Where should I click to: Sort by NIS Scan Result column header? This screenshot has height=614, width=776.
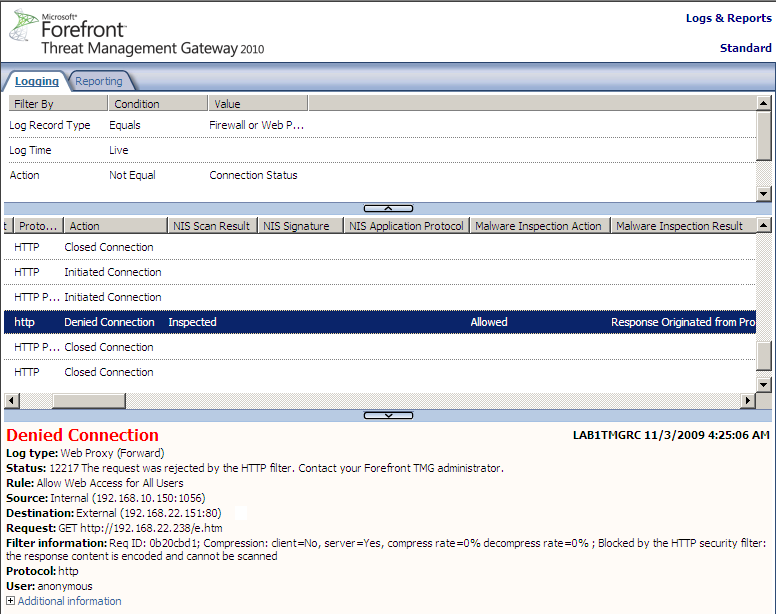213,226
